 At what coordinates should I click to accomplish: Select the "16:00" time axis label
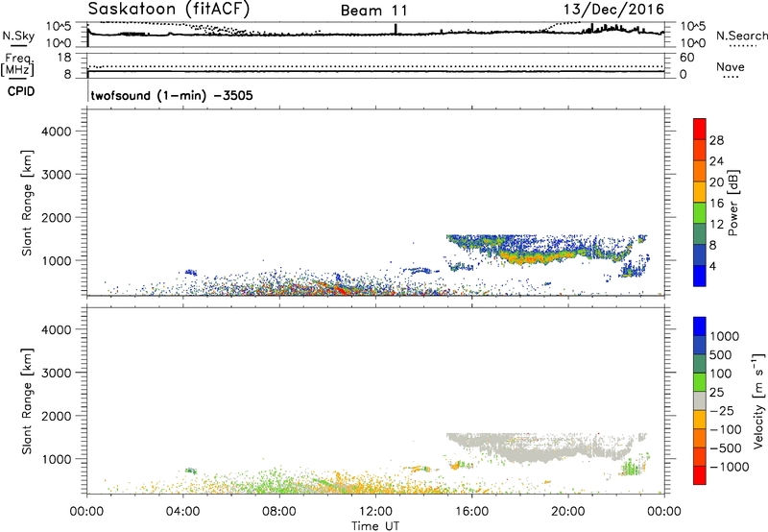click(471, 512)
